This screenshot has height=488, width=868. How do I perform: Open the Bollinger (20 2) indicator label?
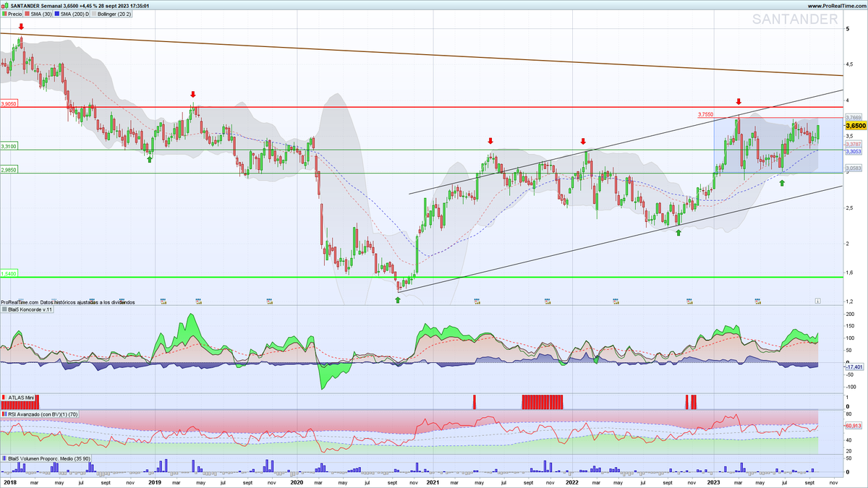coord(111,14)
